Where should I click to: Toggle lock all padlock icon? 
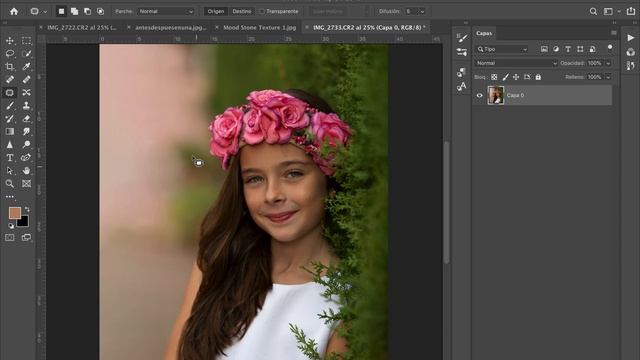click(538, 77)
